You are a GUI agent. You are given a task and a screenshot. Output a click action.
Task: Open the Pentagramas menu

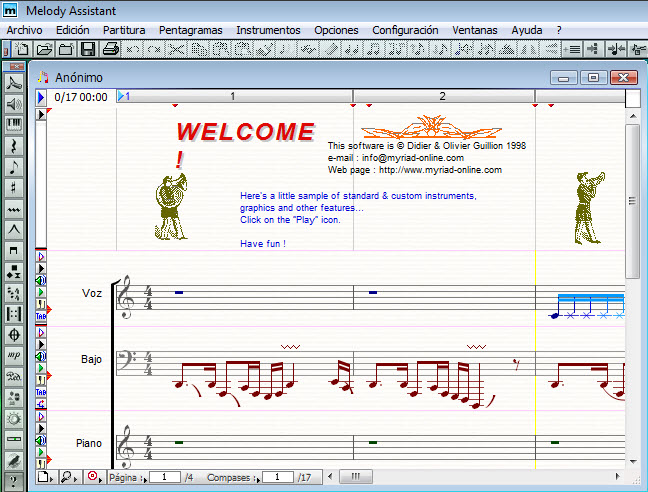tap(191, 30)
